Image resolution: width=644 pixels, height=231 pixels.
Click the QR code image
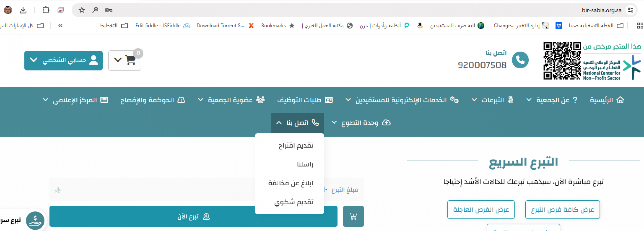(x=562, y=61)
